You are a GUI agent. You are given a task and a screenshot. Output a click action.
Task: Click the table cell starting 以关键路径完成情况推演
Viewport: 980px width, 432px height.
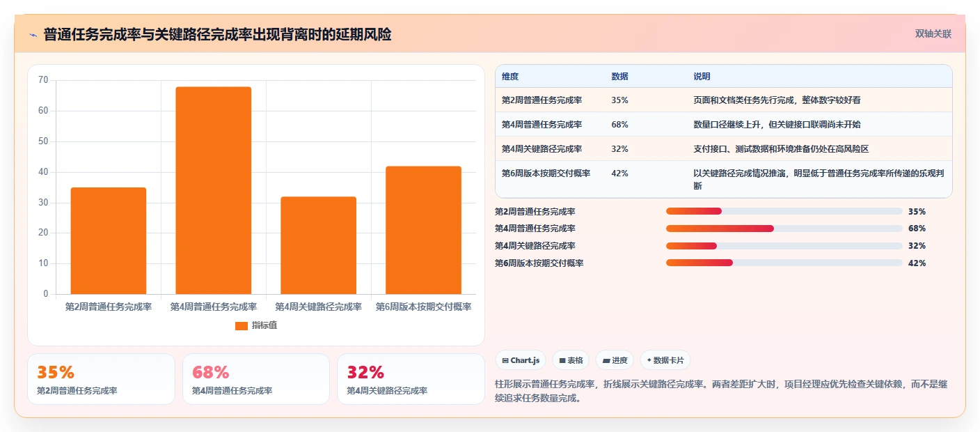tap(819, 179)
